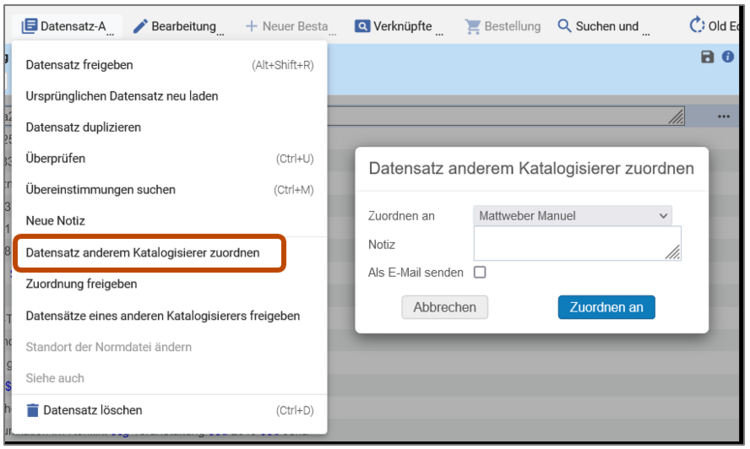Click the Abbrechen button
750x449 pixels.
[x=445, y=307]
